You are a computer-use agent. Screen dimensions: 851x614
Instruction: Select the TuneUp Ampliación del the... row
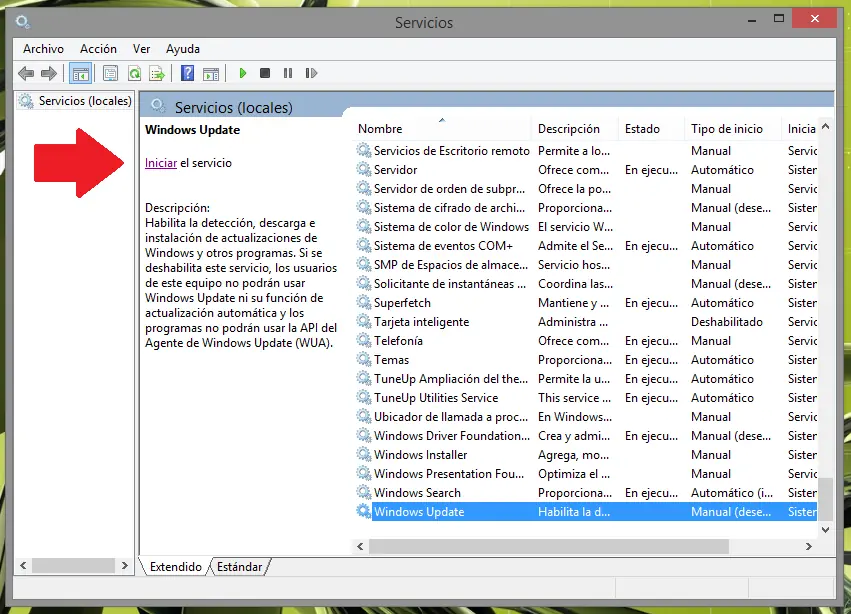point(585,378)
